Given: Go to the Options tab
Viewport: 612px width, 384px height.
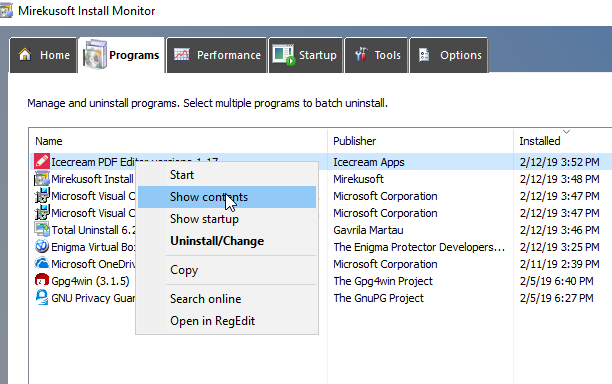Looking at the screenshot, I should click(x=449, y=55).
